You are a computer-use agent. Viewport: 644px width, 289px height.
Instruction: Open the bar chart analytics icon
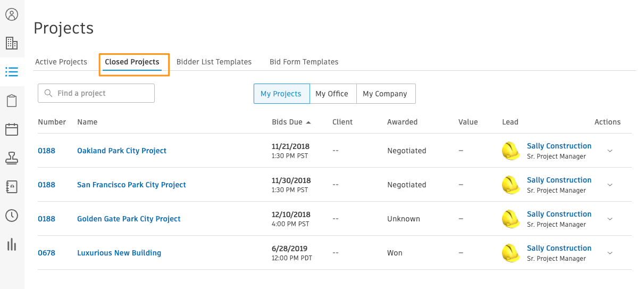tap(12, 244)
